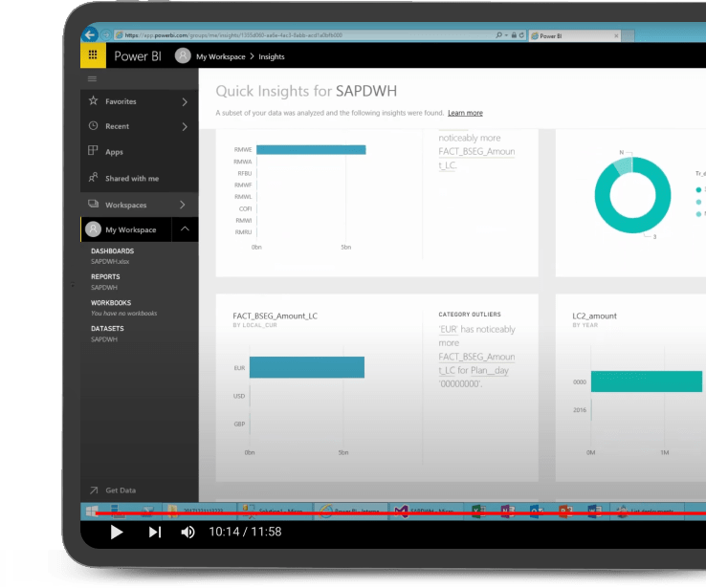706x588 pixels.
Task: Click the red video progress bar
Action: coord(401,512)
